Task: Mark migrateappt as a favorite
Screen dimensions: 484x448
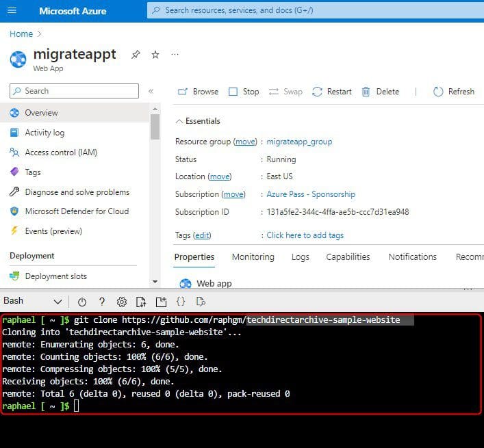Action: (x=155, y=55)
